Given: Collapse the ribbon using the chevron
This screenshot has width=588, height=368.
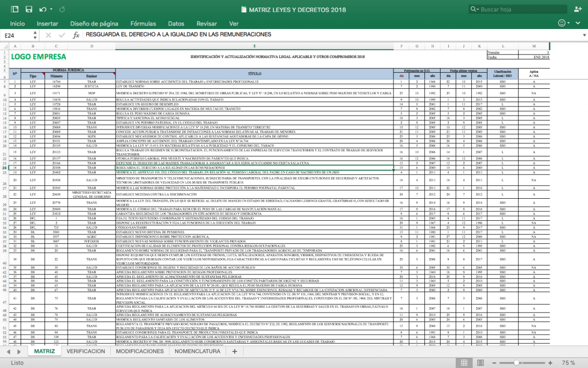Looking at the screenshot, I should [579, 24].
